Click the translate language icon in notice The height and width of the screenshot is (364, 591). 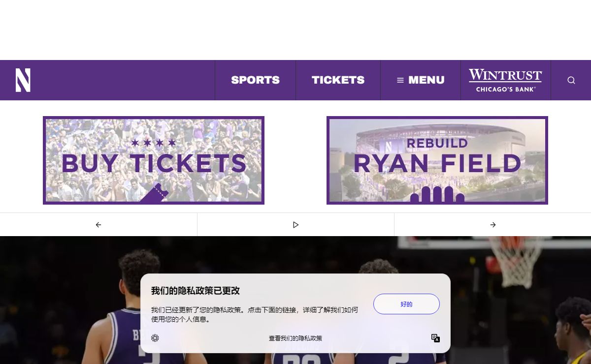coord(435,338)
